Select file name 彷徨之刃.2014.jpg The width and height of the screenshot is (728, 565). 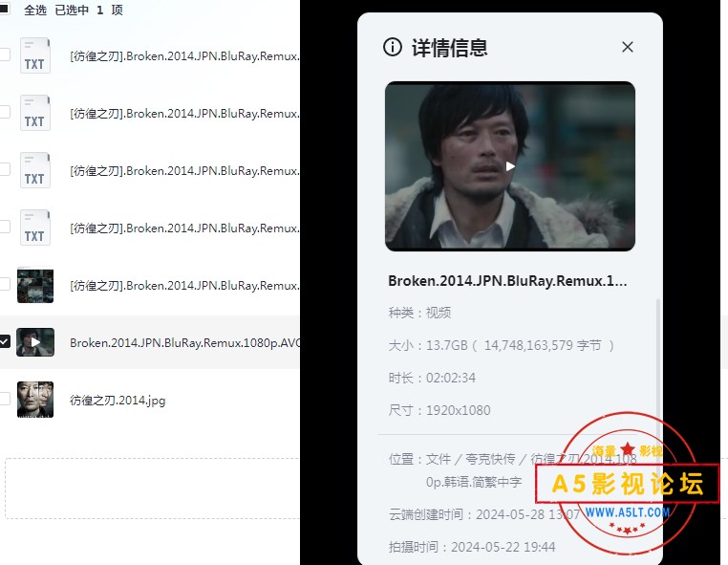pos(118,400)
